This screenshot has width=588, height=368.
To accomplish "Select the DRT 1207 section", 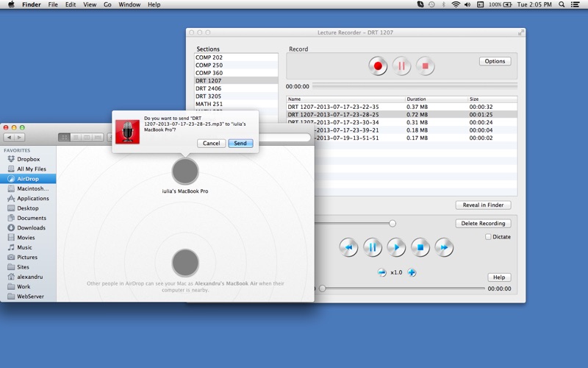I will coord(236,81).
